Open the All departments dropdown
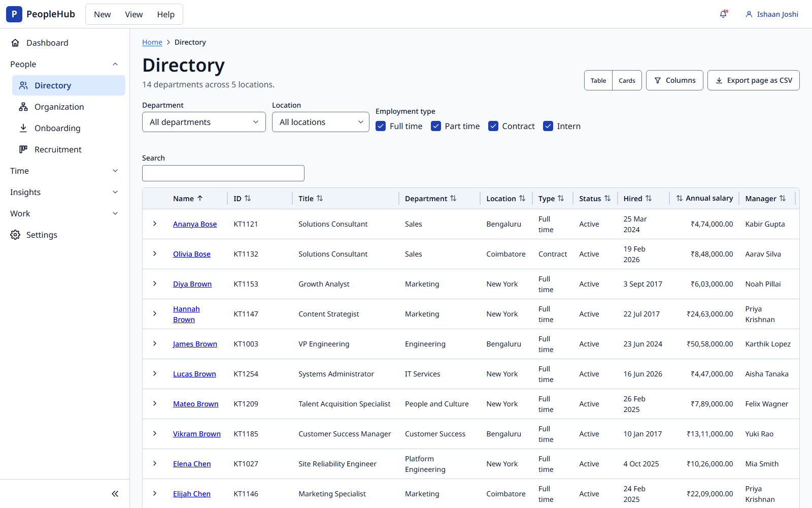The height and width of the screenshot is (508, 812). [204, 122]
